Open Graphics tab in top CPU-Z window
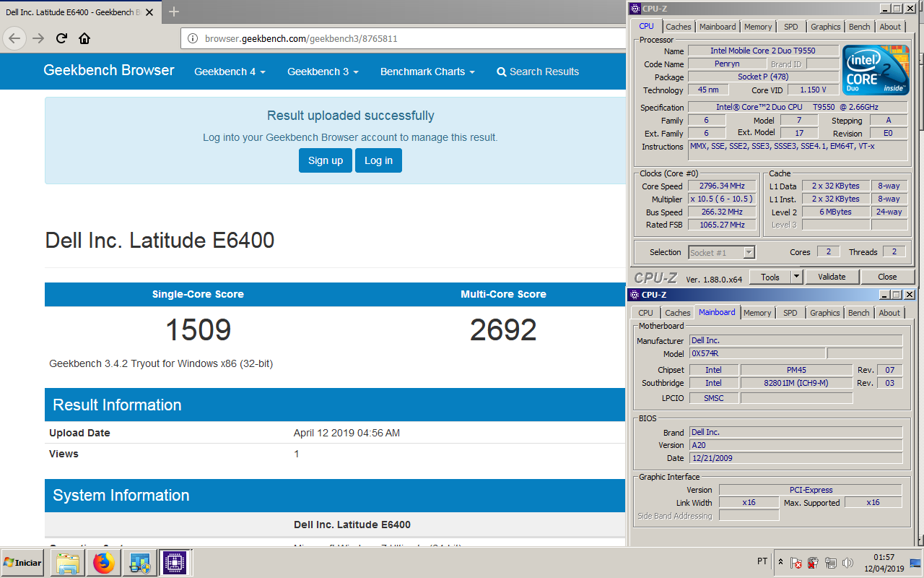924x578 pixels. coord(825,27)
